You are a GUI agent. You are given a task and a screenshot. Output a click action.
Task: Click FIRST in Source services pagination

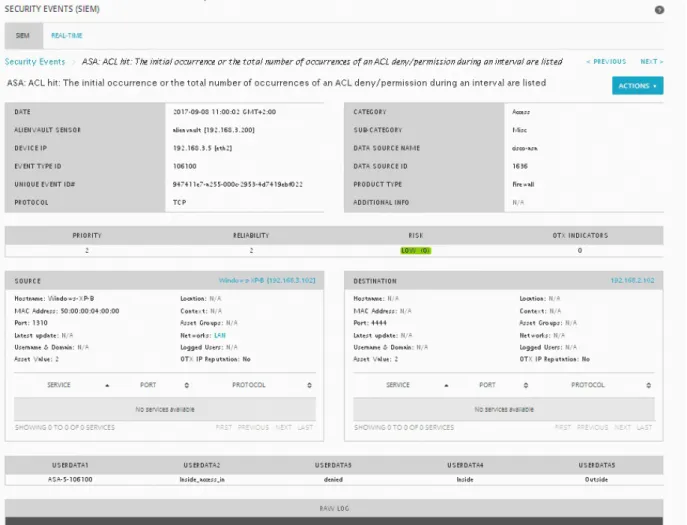(x=224, y=427)
